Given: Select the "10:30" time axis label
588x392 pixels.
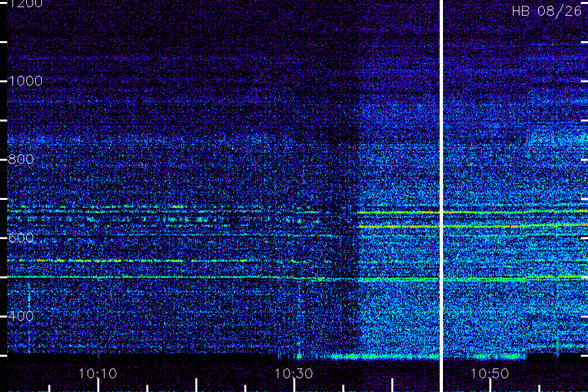Looking at the screenshot, I should [293, 373].
